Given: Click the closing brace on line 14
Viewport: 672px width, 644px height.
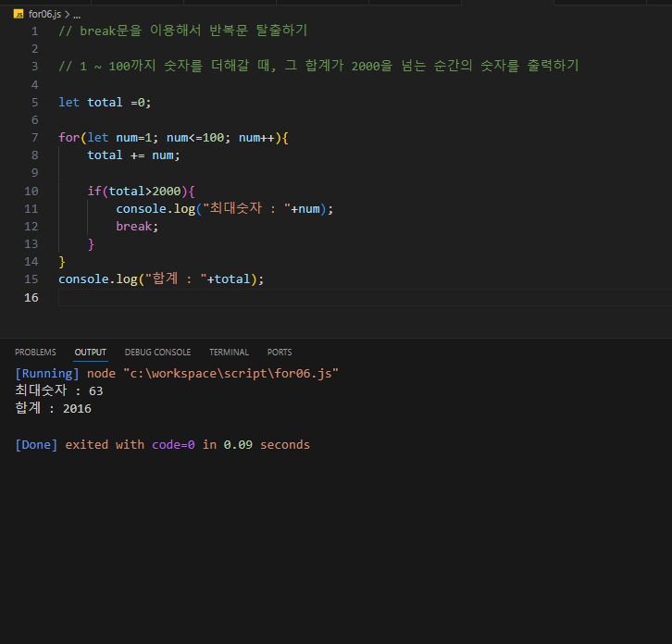Looking at the screenshot, I should click(x=62, y=261).
